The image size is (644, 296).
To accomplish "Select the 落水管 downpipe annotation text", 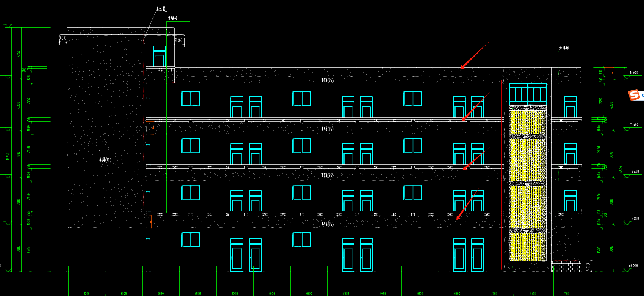I will (161, 9).
